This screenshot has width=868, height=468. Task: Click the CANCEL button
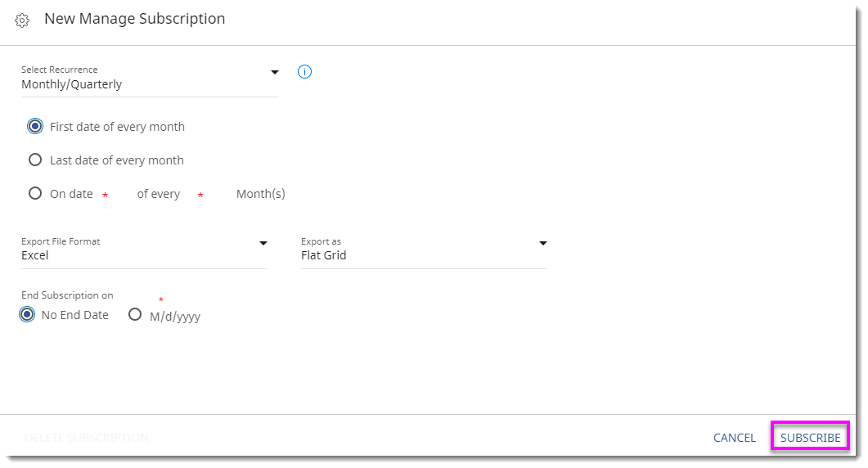[x=734, y=438]
